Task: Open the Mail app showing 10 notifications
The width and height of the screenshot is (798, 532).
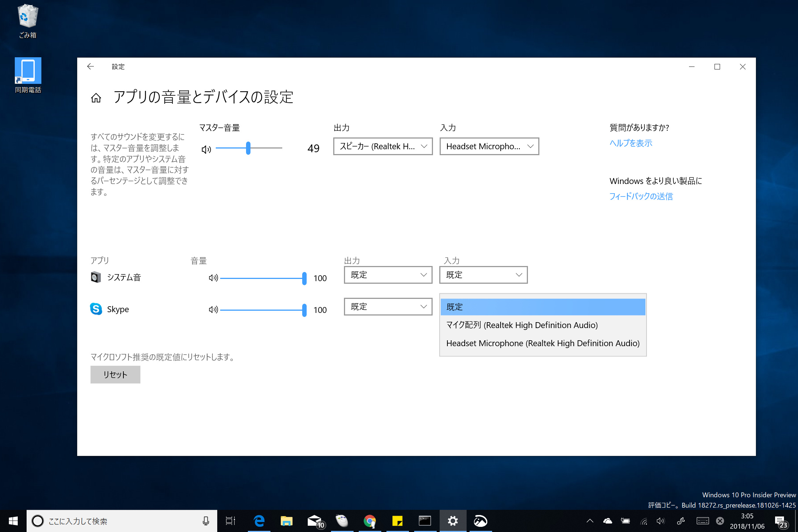Action: click(314, 521)
